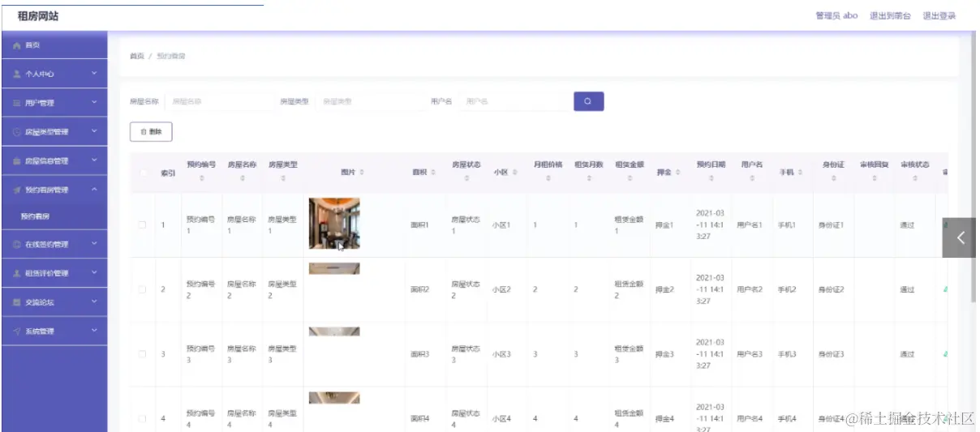
Task: Click the 通过 status in row 1
Action: 907,225
